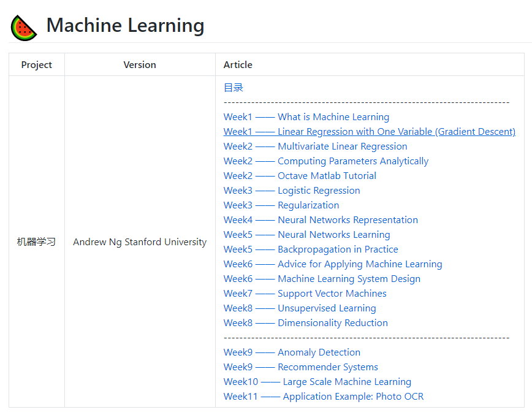
Task: Open Week6 Machine Learning System Design
Action: coord(322,278)
